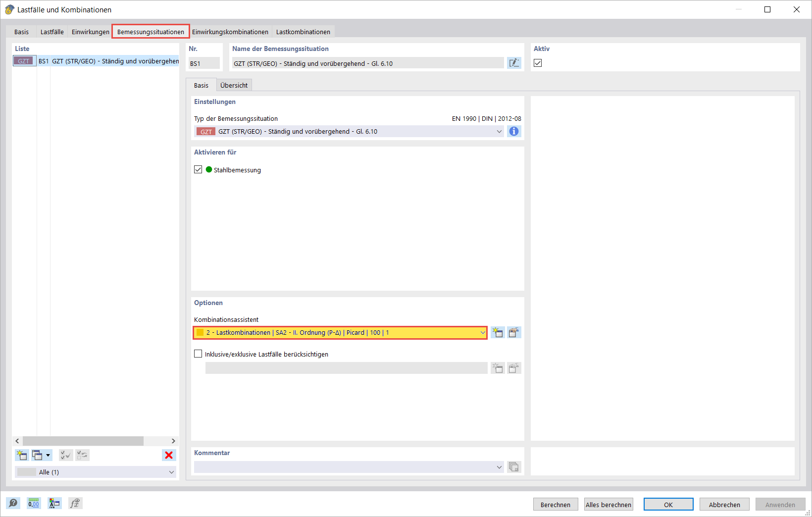Image resolution: width=812 pixels, height=517 pixels.
Task: Click GZT badge in Liste row BS1
Action: 24,61
